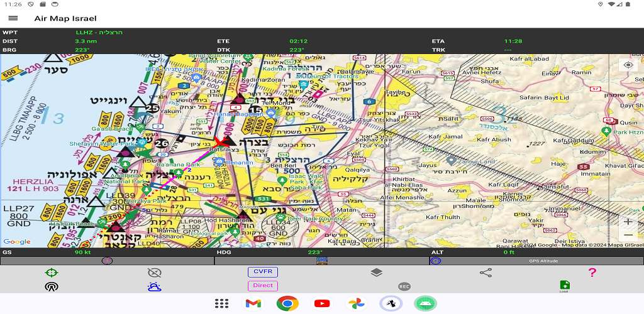Tap the radio beacon antenna icon

pyautogui.click(x=52, y=286)
